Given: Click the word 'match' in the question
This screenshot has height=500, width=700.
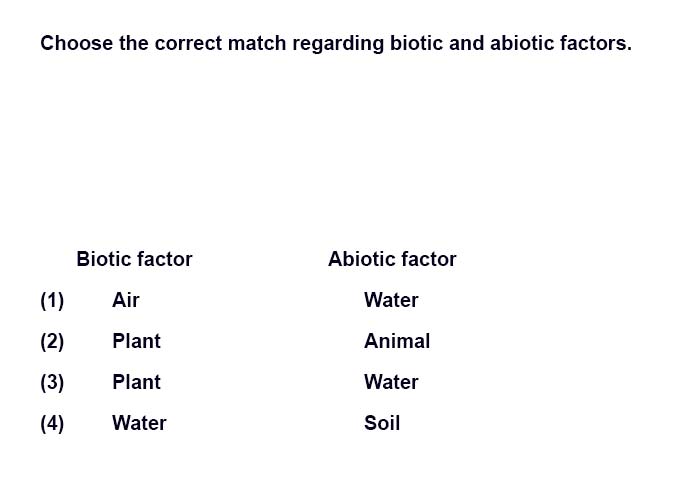Looking at the screenshot, I should (x=257, y=43).
